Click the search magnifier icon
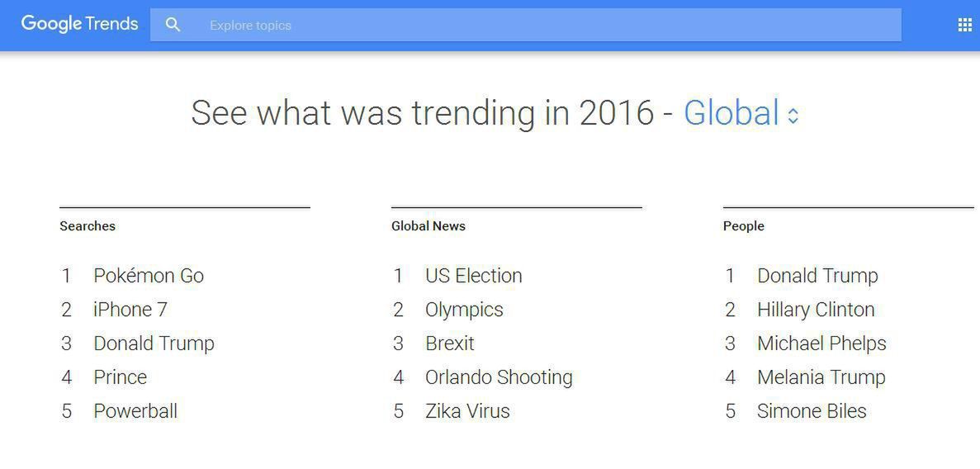Image resolution: width=980 pixels, height=469 pixels. (x=173, y=25)
